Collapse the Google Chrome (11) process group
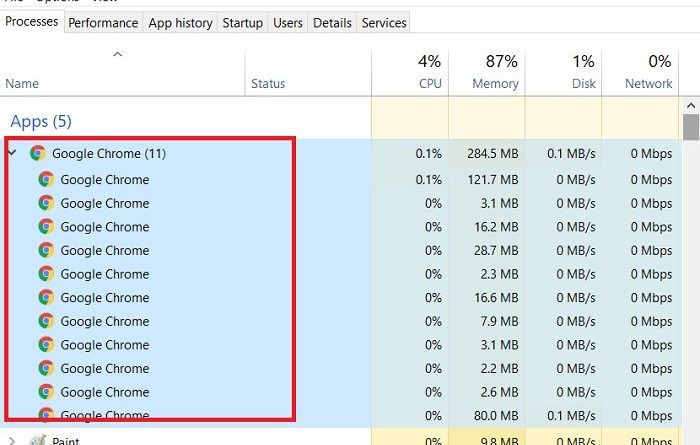 click(x=12, y=153)
